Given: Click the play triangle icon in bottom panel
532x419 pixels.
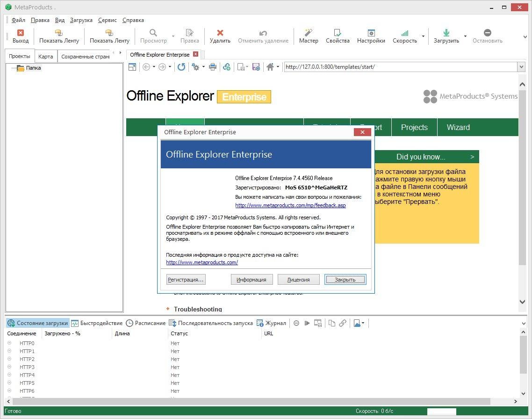Looking at the screenshot, I should coord(307,323).
